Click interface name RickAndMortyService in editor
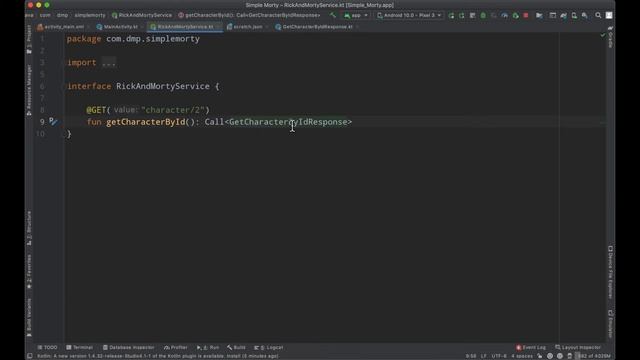This screenshot has width=640, height=360. coord(163,86)
